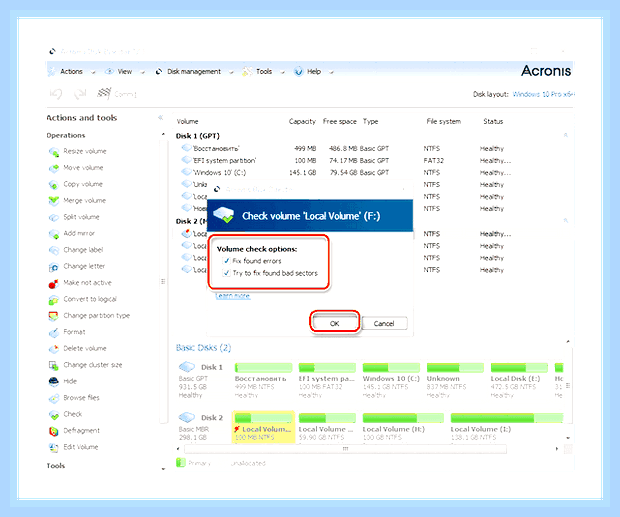The image size is (620, 517).
Task: Open the Browse files icon
Action: [x=54, y=398]
